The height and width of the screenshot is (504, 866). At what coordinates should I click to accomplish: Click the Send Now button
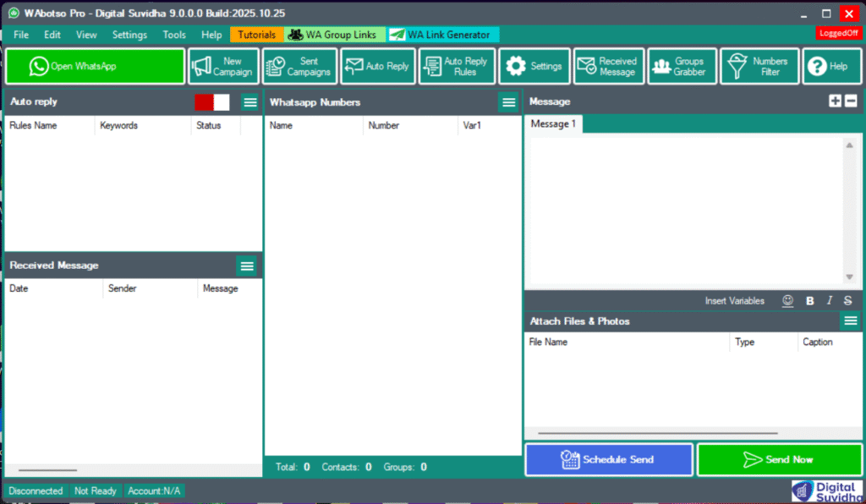779,459
